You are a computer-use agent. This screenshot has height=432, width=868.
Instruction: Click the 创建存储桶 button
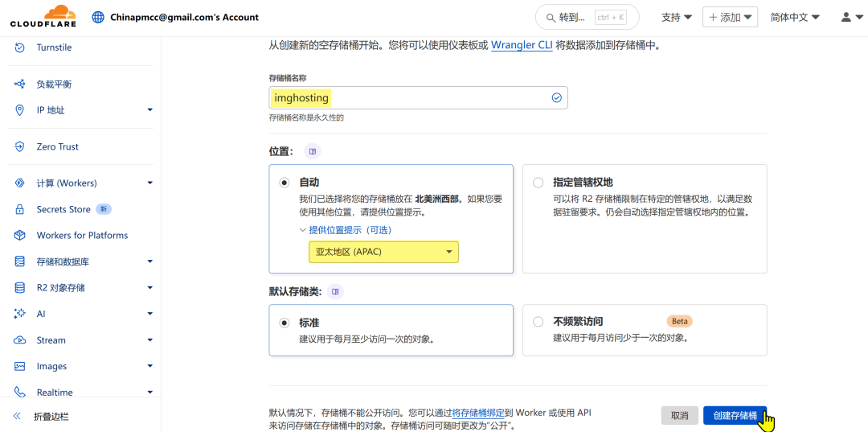coord(735,415)
